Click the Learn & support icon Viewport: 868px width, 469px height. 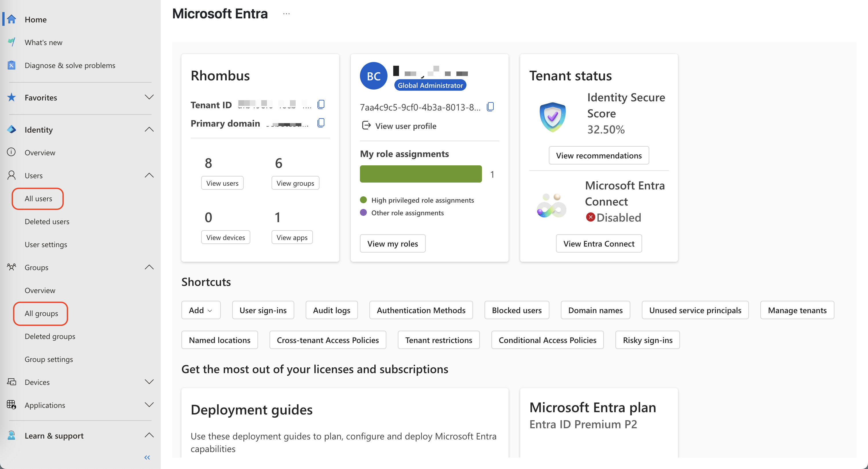click(11, 435)
